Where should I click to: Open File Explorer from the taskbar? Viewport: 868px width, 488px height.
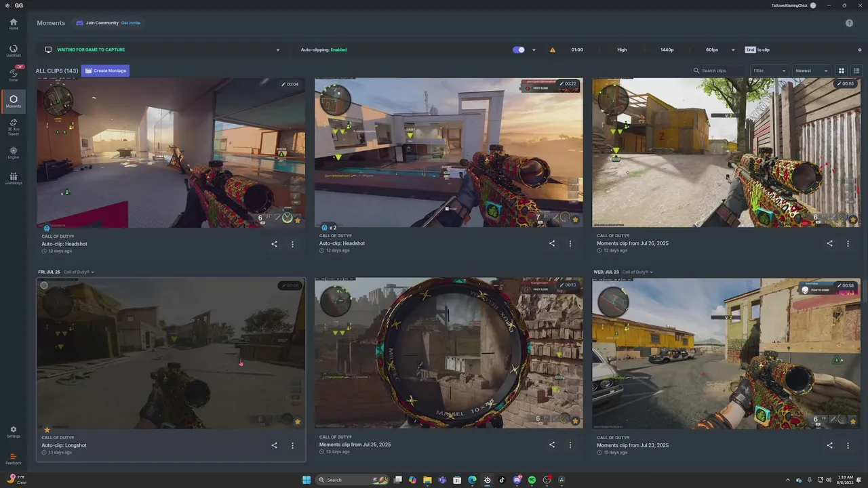427,480
